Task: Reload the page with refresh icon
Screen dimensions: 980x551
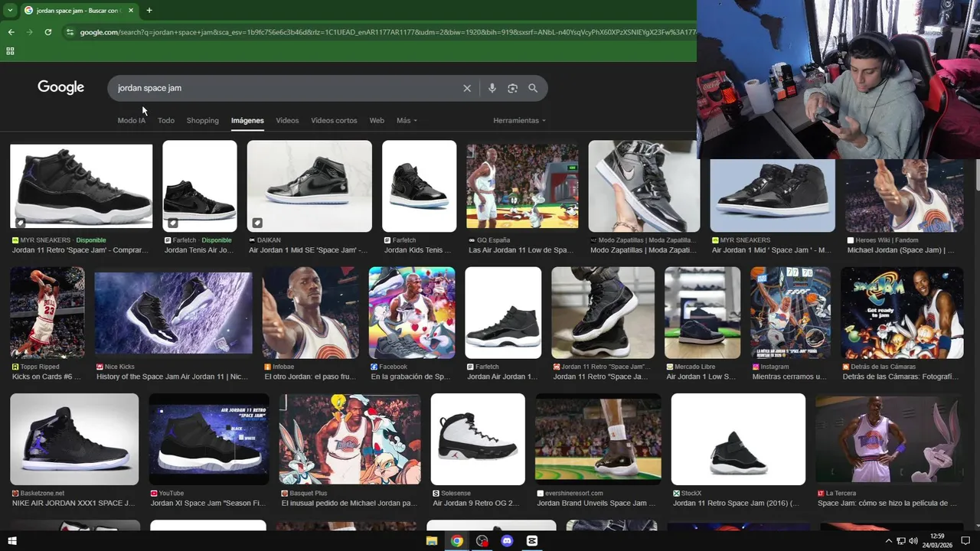Action: [x=47, y=32]
